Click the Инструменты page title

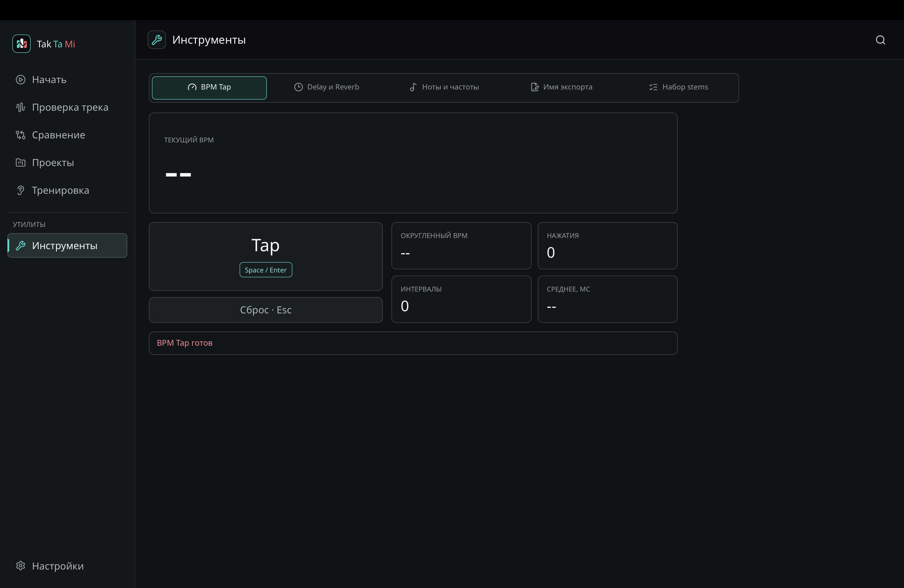coord(209,40)
